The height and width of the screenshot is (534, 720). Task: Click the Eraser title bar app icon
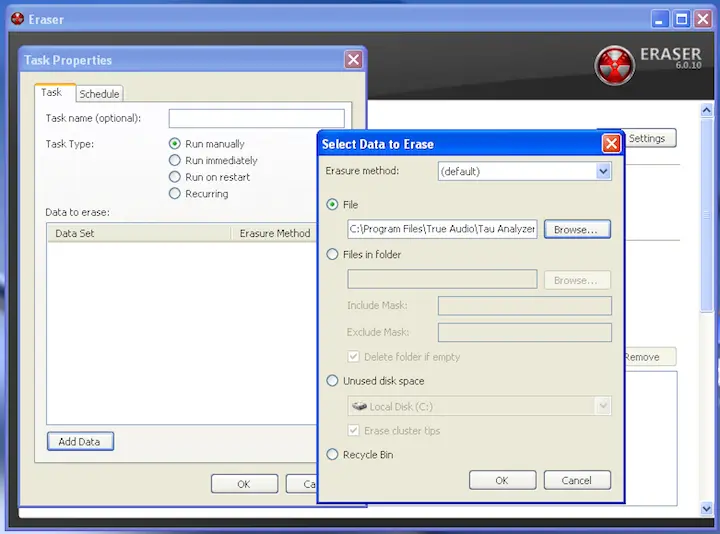click(x=16, y=18)
